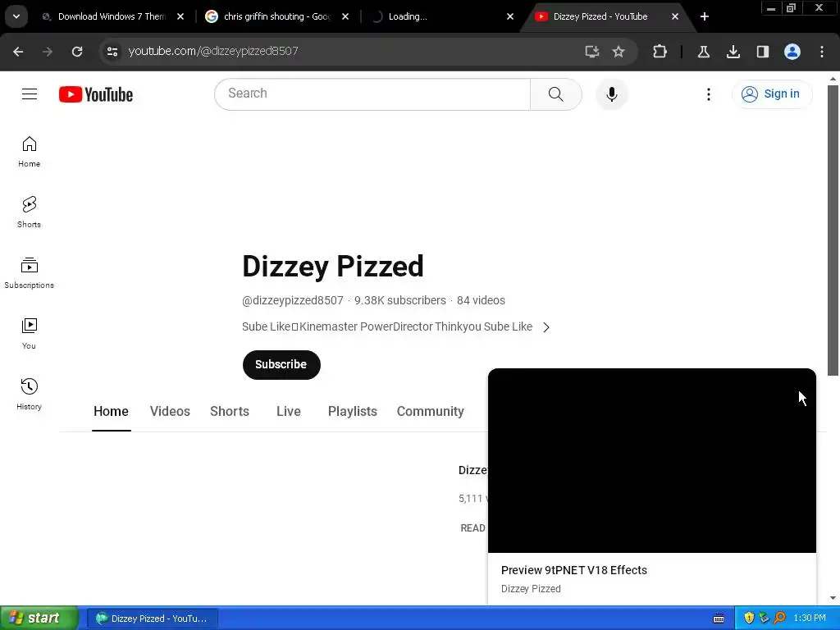Reload the page
The height and width of the screenshot is (630, 840).
pos(77,52)
